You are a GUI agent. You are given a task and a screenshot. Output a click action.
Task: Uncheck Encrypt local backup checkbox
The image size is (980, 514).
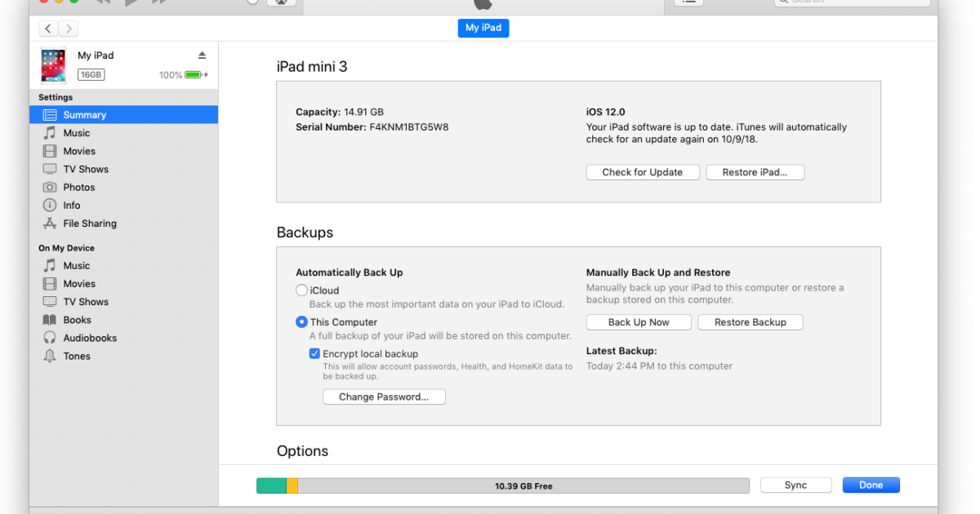coord(314,354)
